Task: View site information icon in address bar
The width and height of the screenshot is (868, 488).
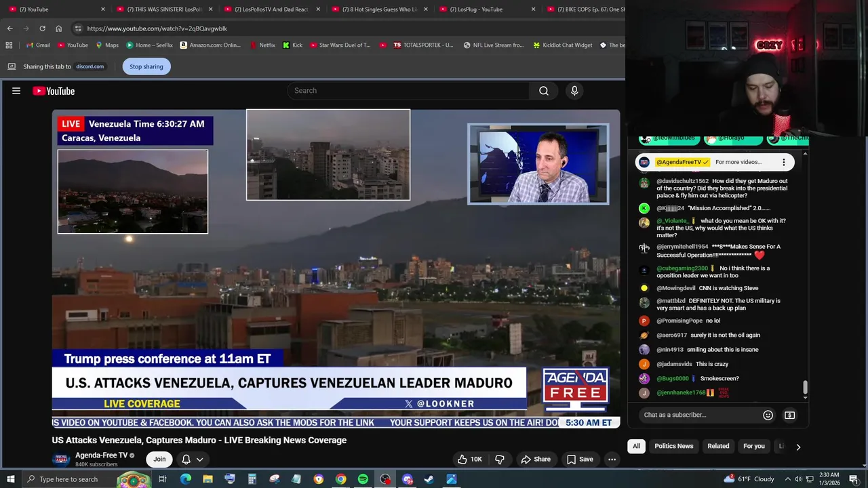Action: 78,28
